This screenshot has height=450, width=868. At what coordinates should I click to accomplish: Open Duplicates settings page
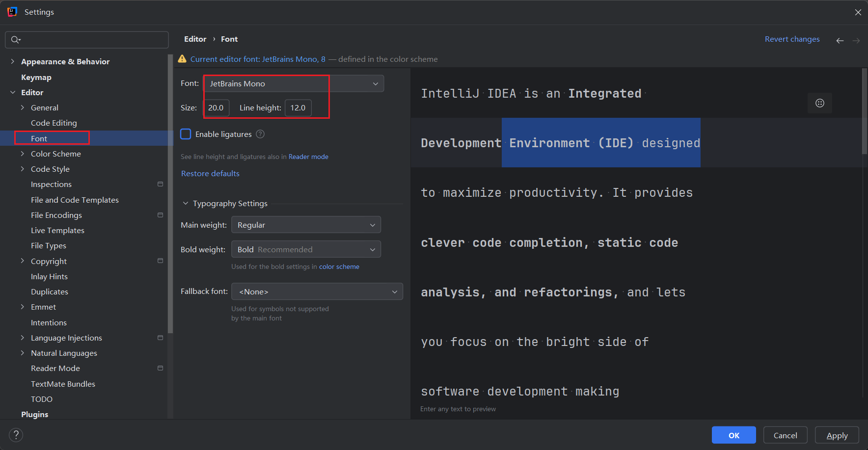[x=50, y=291]
